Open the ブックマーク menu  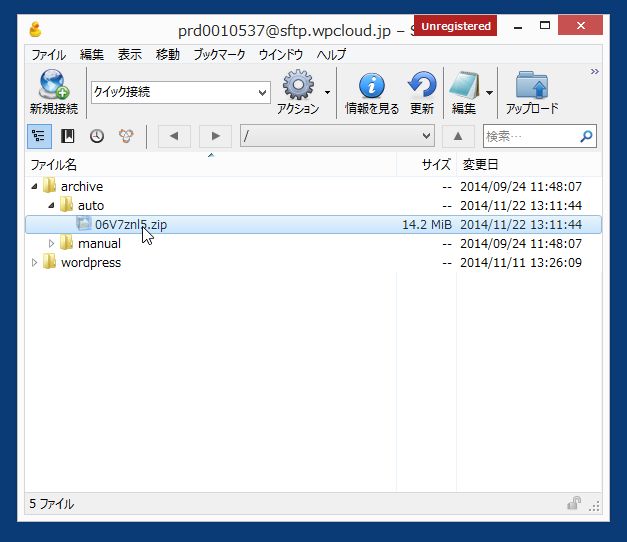pos(220,54)
